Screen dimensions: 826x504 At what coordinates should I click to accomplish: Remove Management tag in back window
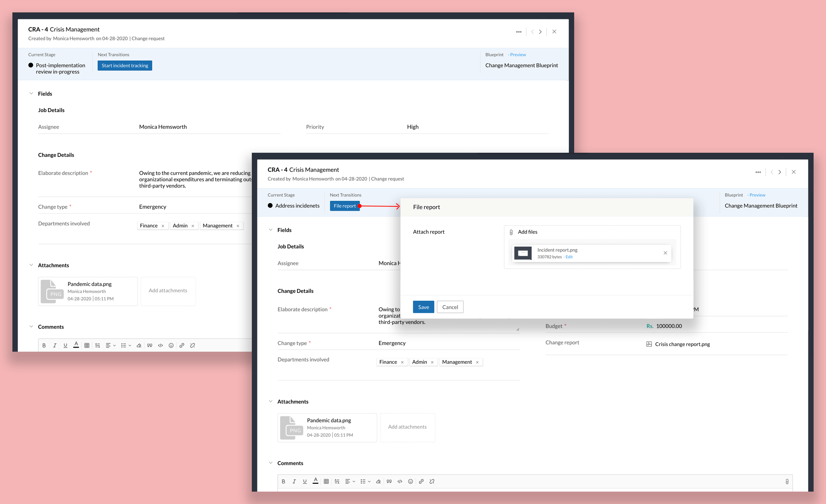(238, 226)
